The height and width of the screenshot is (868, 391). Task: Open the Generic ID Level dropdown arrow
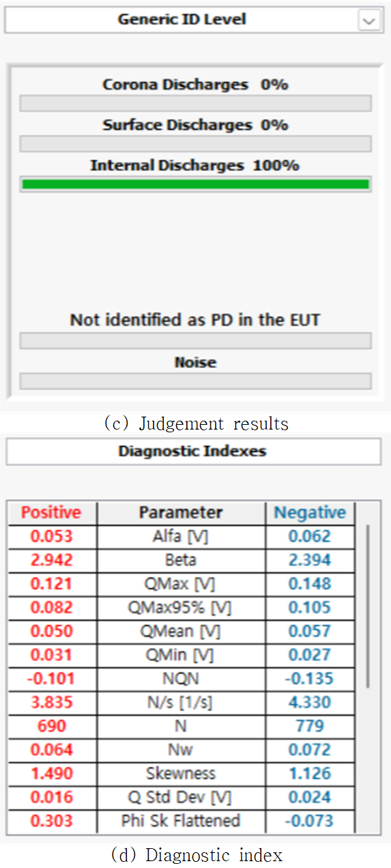click(369, 20)
